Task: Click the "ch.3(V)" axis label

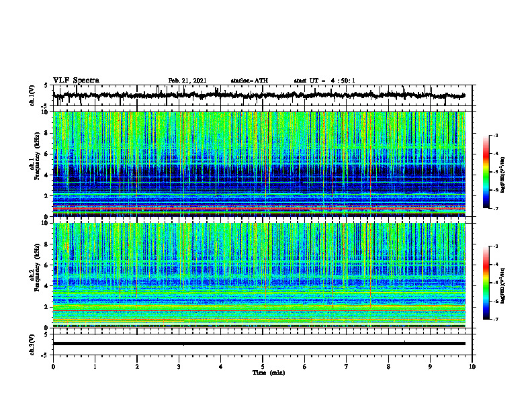Action: pos(32,345)
